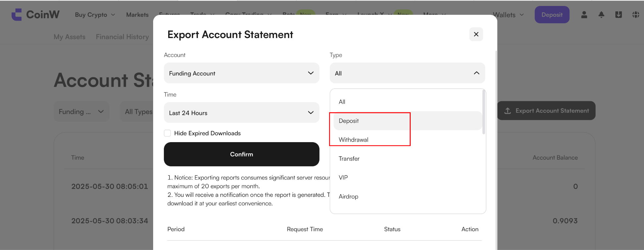644x250 pixels.
Task: Click the purple Deposit button
Action: (552, 15)
